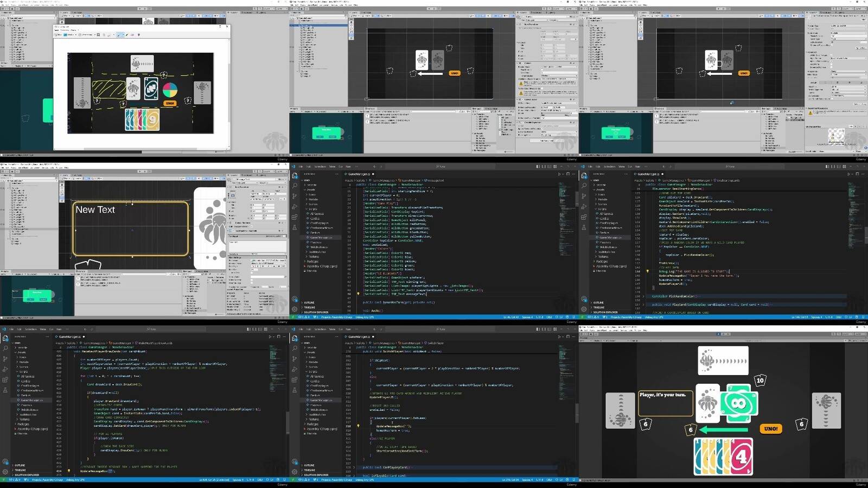Click Split Editor in the SerializeField code window
This screenshot has height=488, width=868.
568,174
